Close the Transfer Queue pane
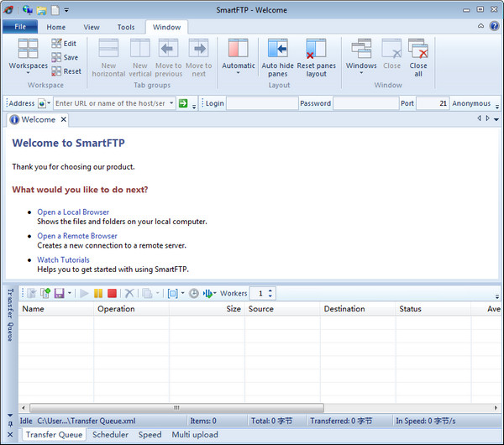 click(10, 434)
